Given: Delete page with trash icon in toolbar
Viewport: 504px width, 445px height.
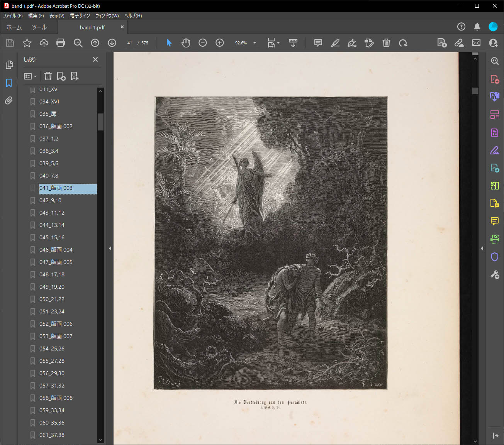Looking at the screenshot, I should coord(386,43).
